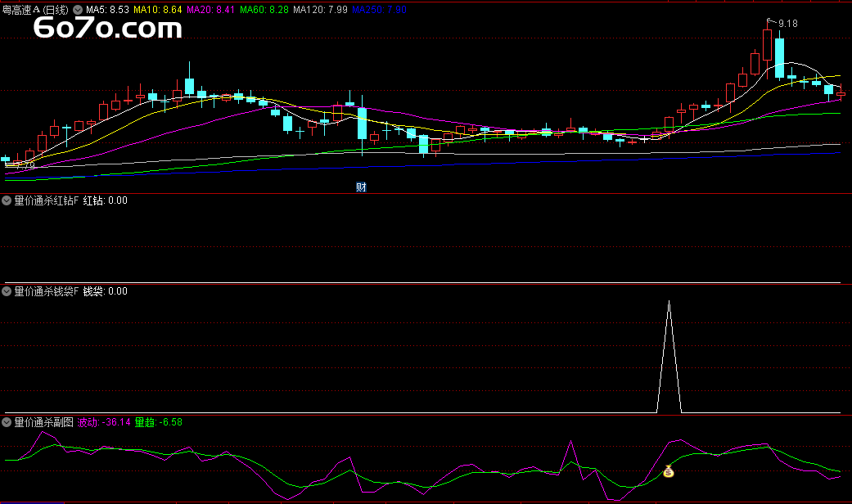This screenshot has height=504, width=852.
Task: Click the money bag signal icon
Action: 669,471
